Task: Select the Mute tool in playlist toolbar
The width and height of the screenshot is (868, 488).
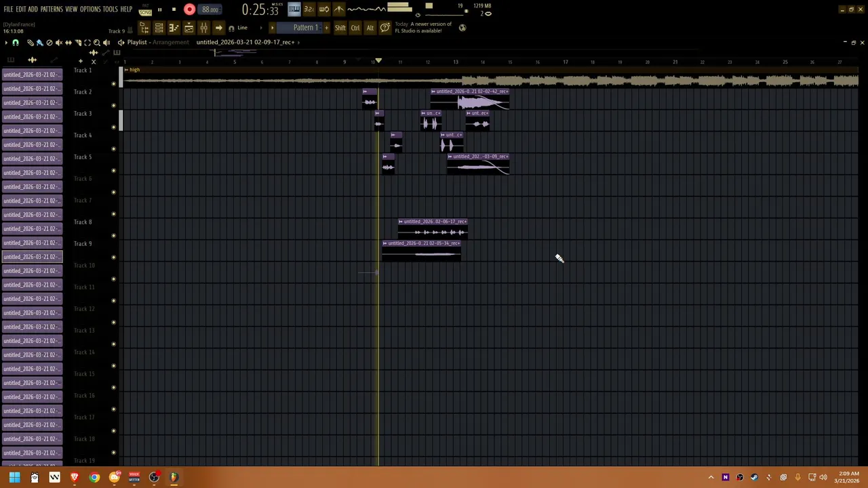Action: [58, 43]
